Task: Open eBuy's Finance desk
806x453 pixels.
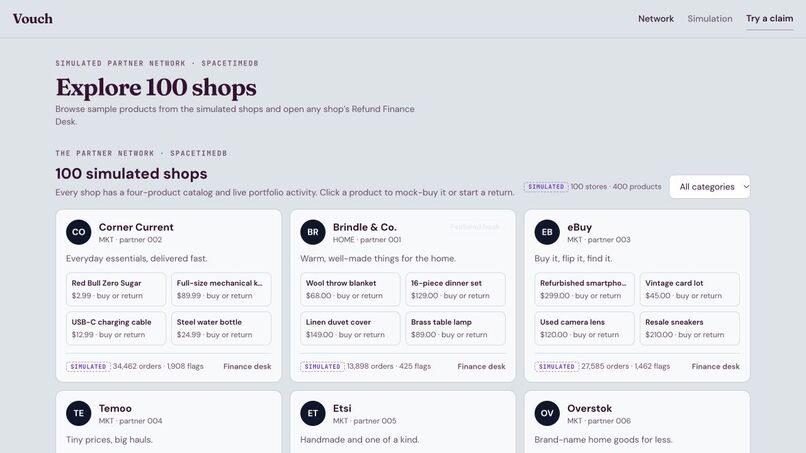Action: tap(716, 366)
